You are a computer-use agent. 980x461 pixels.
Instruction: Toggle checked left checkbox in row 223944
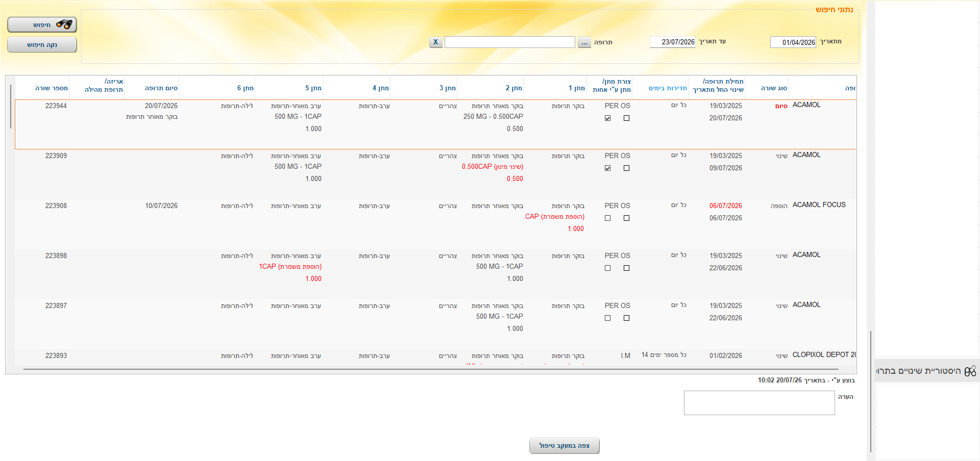click(x=607, y=118)
